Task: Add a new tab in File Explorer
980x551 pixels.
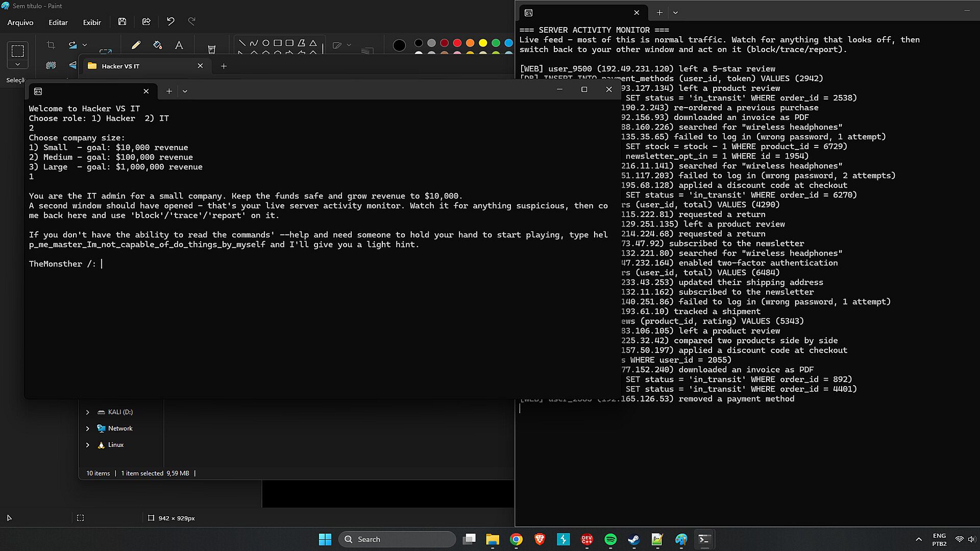Action: [x=224, y=66]
